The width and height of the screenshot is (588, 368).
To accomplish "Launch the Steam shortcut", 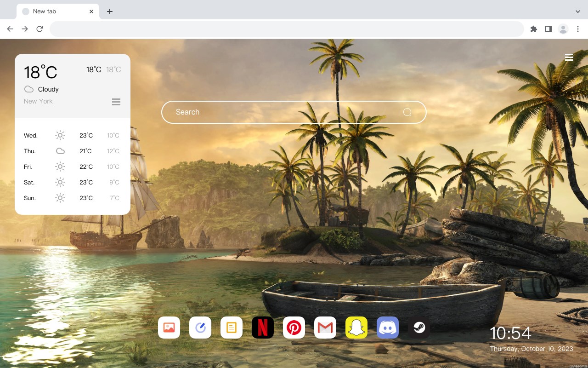I will point(419,328).
